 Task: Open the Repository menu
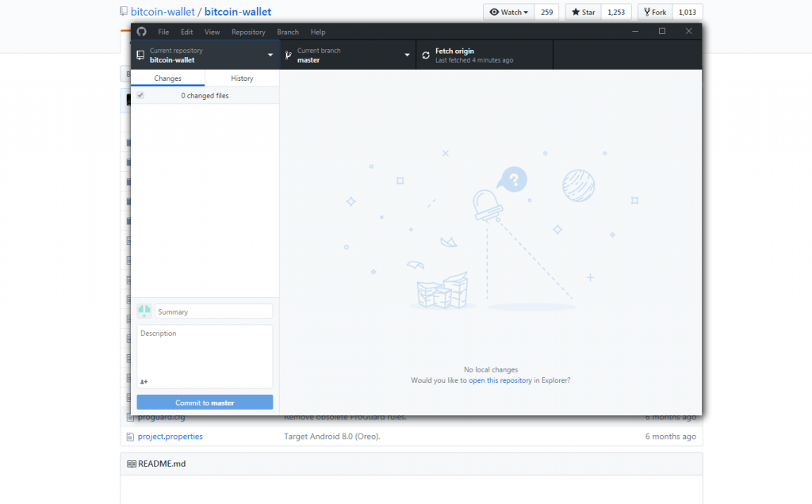(x=248, y=32)
